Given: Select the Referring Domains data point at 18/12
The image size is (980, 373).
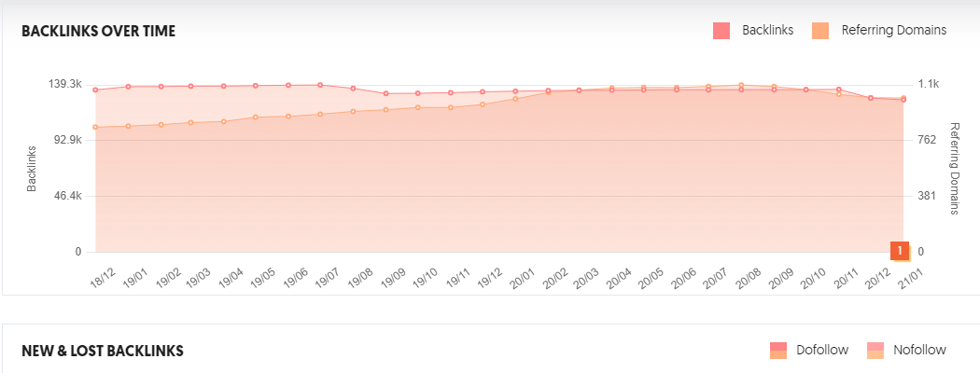Looking at the screenshot, I should click(95, 127).
